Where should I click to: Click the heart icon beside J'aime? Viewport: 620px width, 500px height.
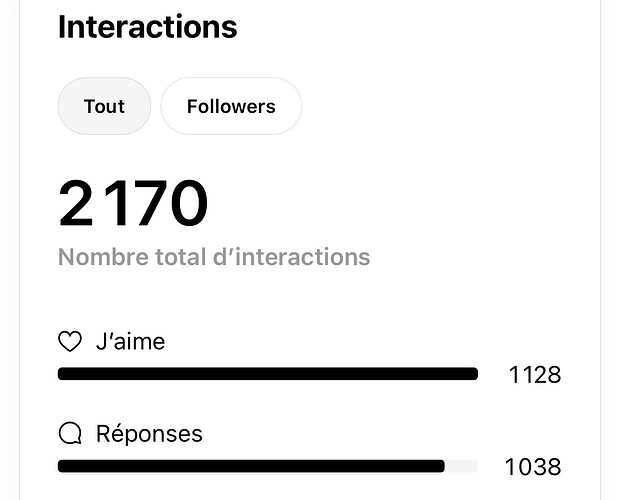[70, 342]
